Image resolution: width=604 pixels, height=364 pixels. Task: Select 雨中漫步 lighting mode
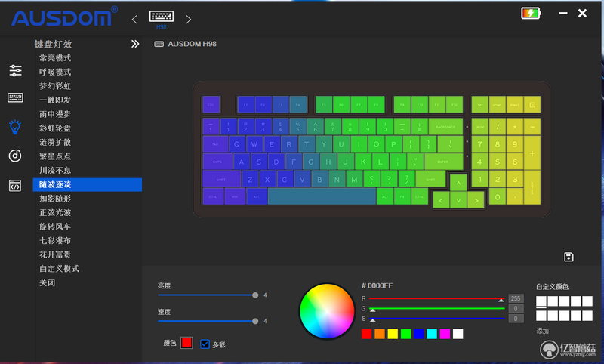[55, 114]
